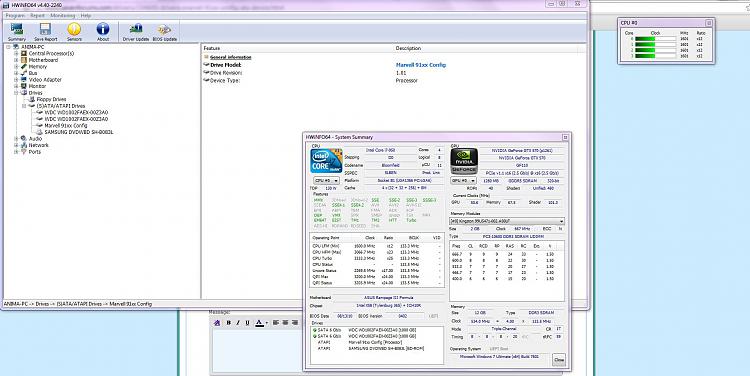
Task: Click the font color A icon
Action: (x=259, y=323)
